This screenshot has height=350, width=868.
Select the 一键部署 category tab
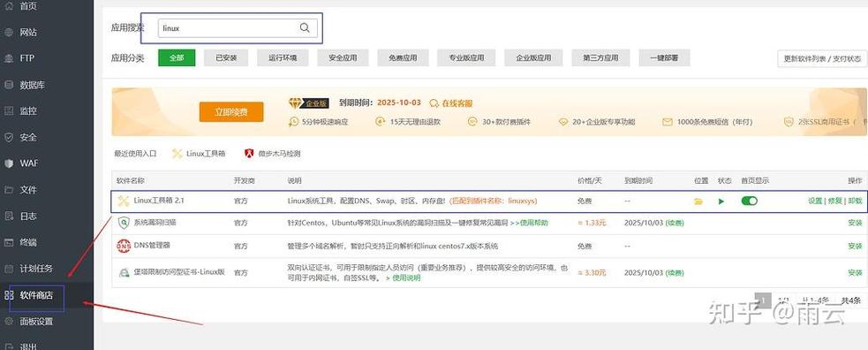664,57
